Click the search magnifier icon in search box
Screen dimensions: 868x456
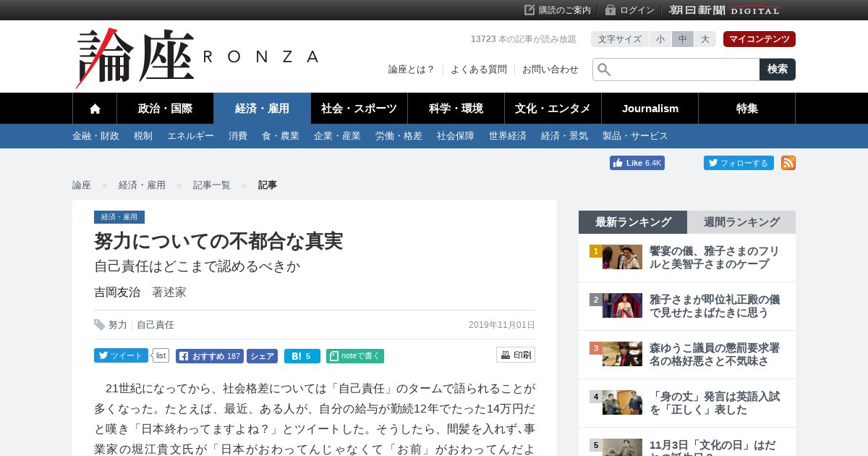coord(604,69)
